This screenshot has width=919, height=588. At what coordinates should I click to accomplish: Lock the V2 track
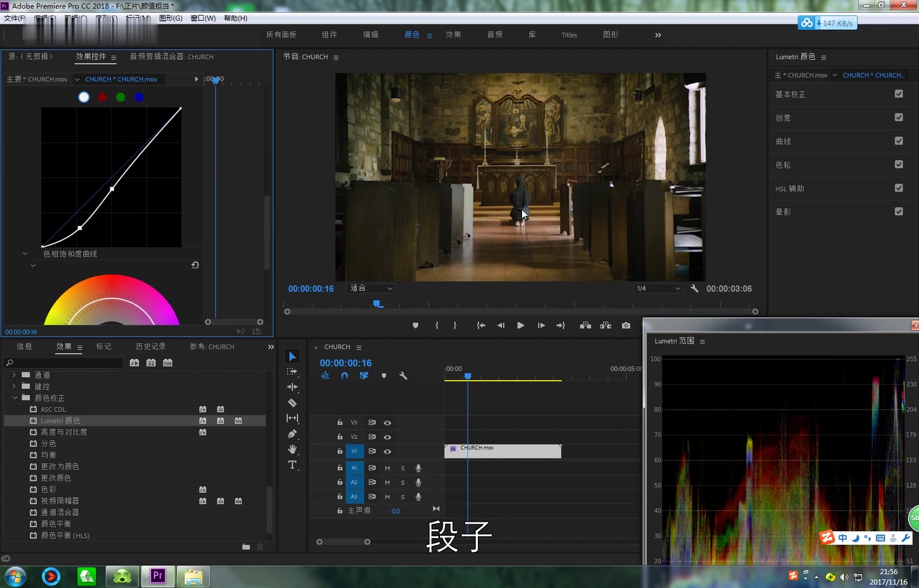(340, 437)
